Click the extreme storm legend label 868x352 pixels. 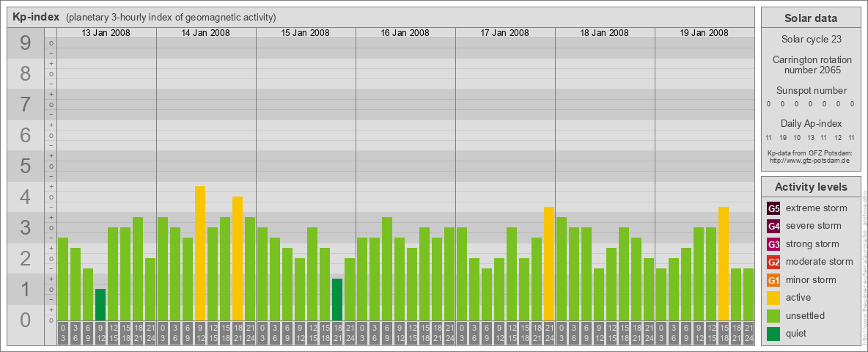817,208
